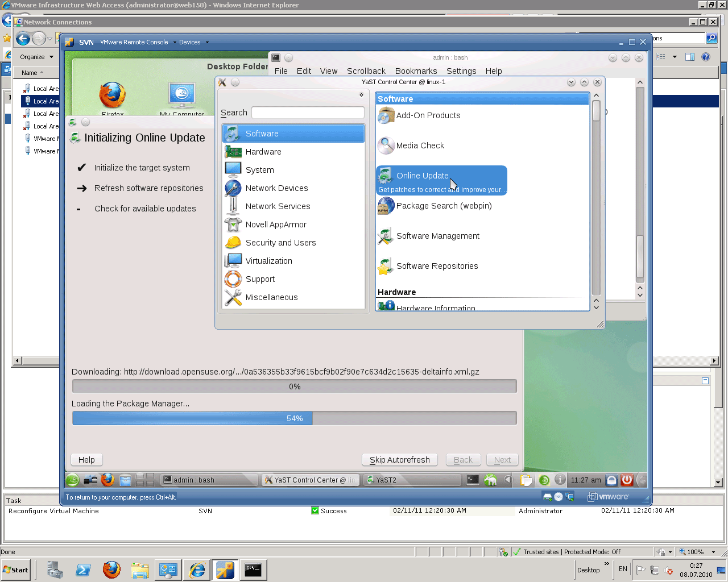The height and width of the screenshot is (582, 728).
Task: Open the KDE application launcher menu
Action: pyautogui.click(x=73, y=480)
